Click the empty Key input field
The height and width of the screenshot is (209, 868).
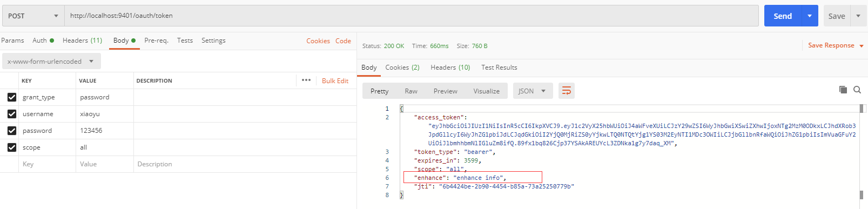pyautogui.click(x=48, y=164)
